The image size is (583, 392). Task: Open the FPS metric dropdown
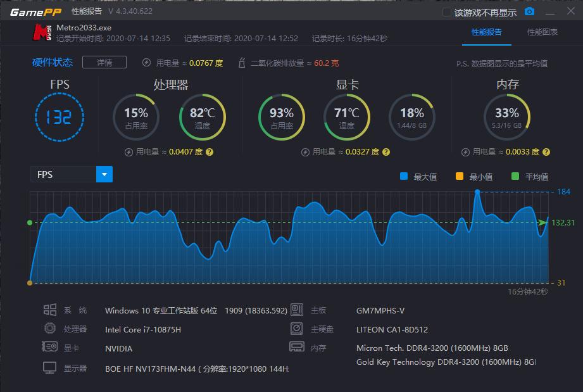tap(104, 174)
